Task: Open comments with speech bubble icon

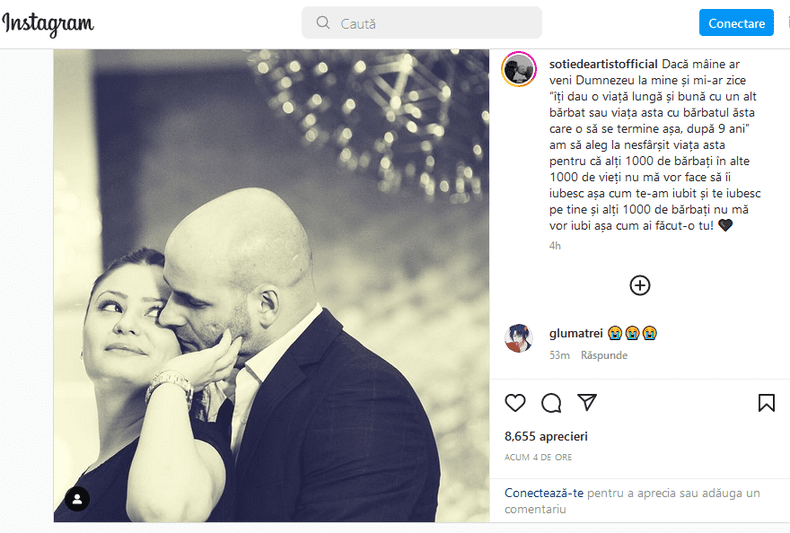Action: coord(551,403)
